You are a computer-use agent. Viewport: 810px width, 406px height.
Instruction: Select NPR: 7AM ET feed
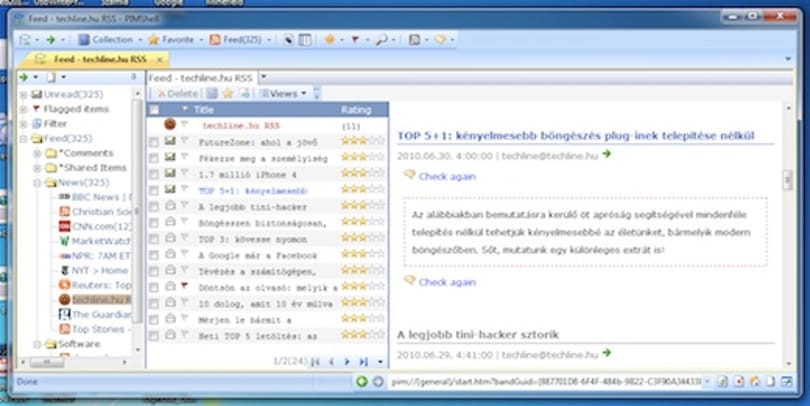click(x=96, y=256)
